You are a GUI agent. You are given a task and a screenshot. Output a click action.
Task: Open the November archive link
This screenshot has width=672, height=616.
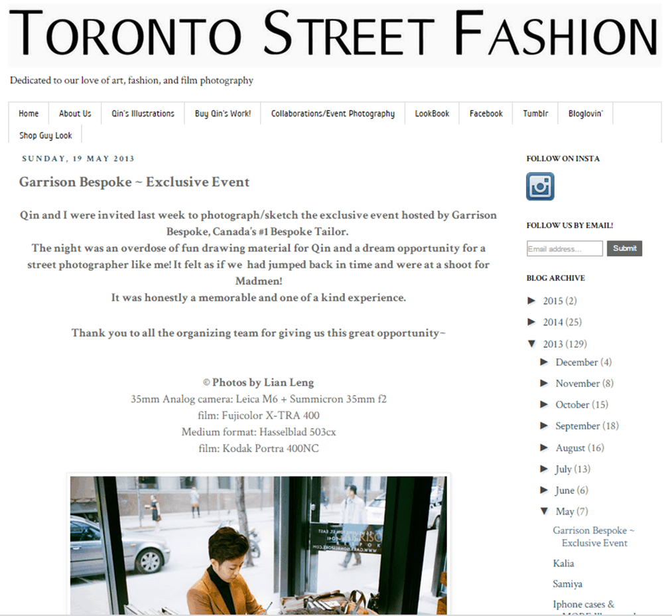tap(577, 383)
